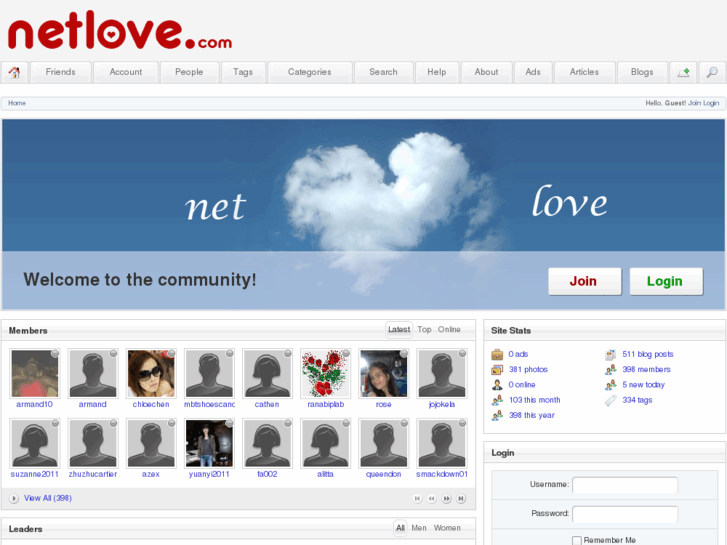The width and height of the screenshot is (727, 545).
Task: Click the Home breadcrumb link
Action: (17, 103)
